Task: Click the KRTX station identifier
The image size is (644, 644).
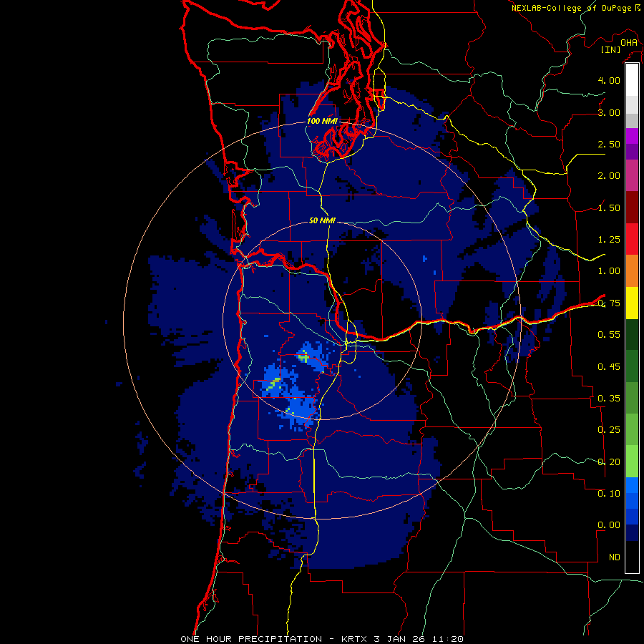Action: tap(355, 639)
